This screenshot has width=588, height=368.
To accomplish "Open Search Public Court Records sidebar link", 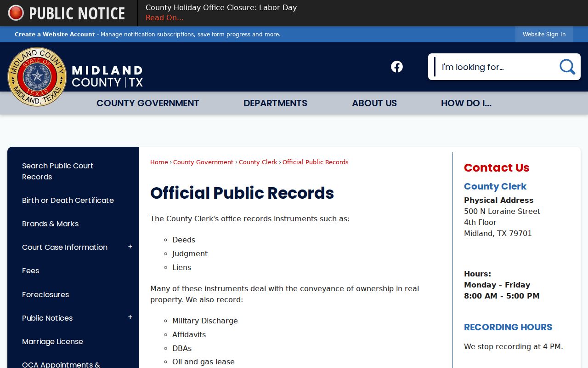I will coord(57,171).
